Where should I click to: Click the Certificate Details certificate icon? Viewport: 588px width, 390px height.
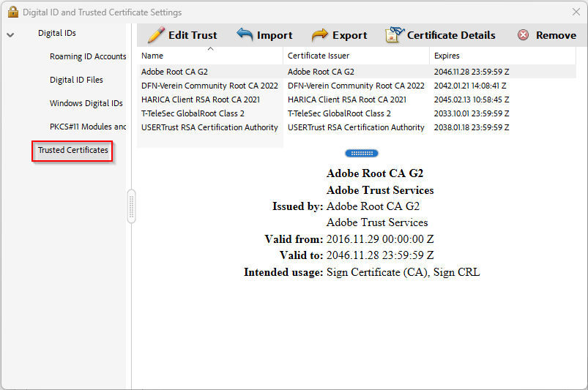pyautogui.click(x=395, y=34)
